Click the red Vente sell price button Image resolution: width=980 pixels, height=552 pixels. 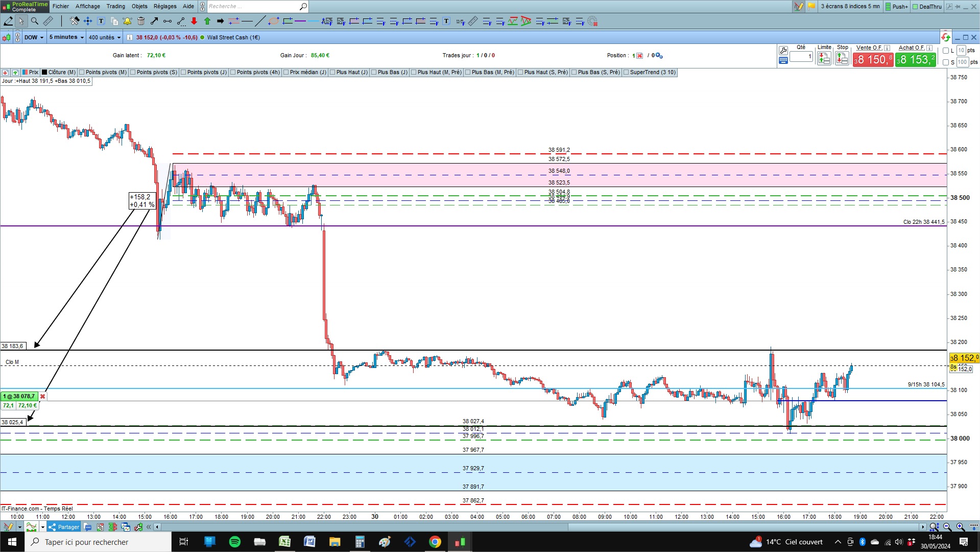coord(873,60)
